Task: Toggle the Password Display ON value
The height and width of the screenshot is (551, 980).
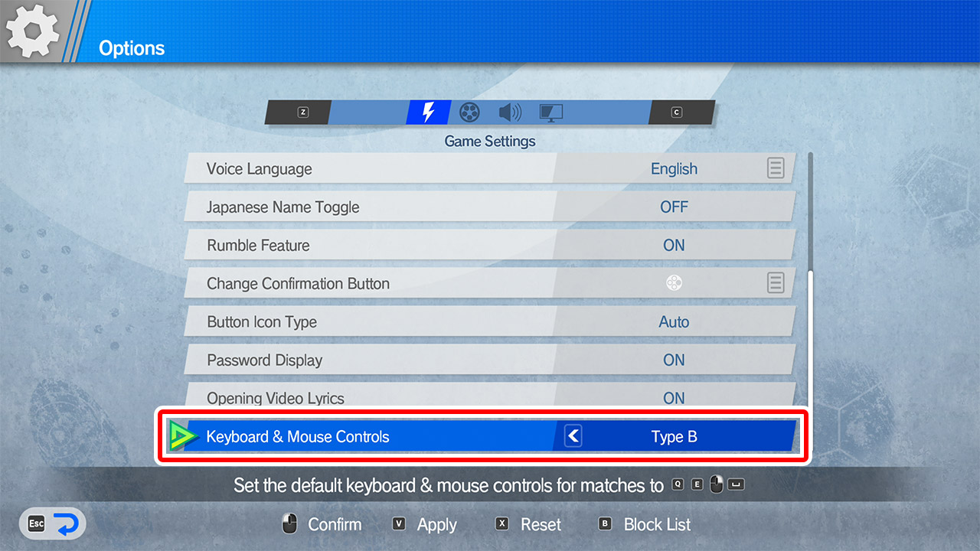Action: 674,360
